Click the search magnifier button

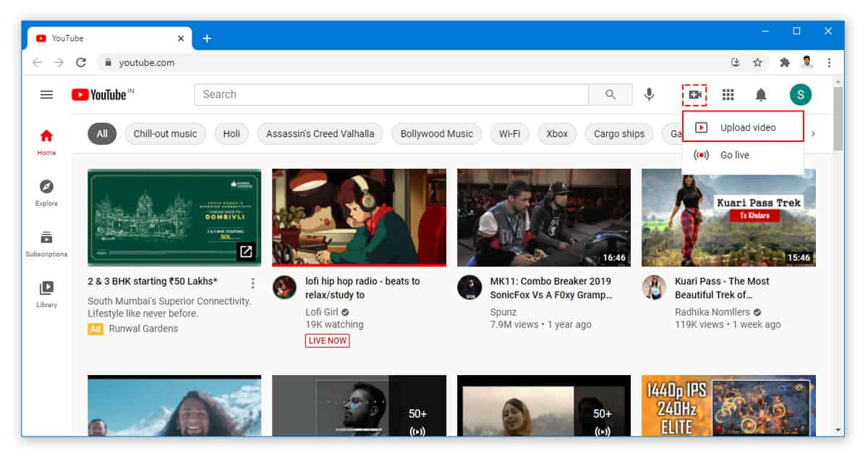coord(610,94)
